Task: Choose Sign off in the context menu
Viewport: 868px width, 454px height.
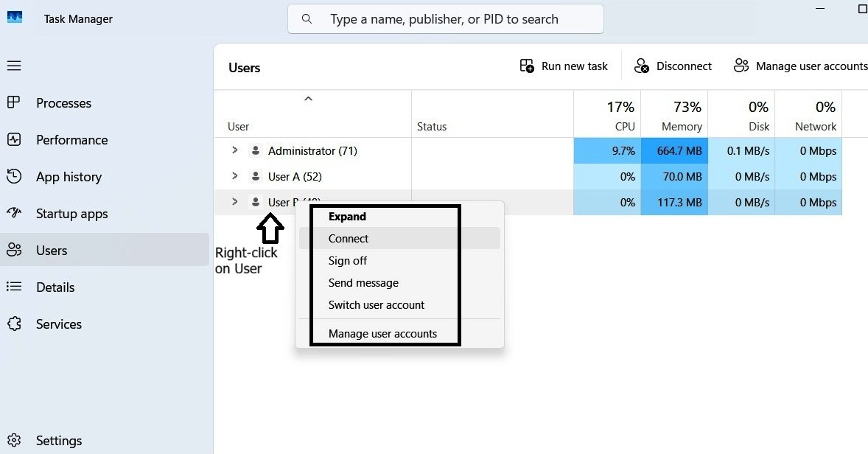Action: (x=399, y=261)
